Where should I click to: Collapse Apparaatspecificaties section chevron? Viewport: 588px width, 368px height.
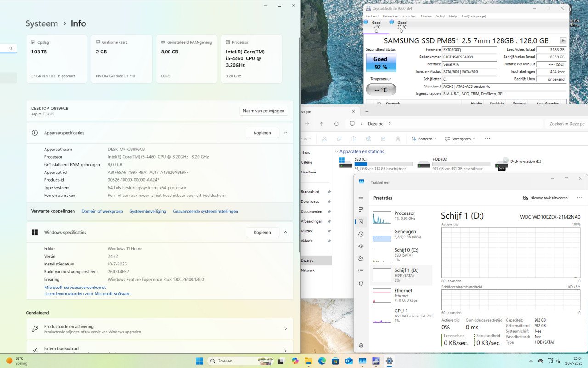point(285,133)
